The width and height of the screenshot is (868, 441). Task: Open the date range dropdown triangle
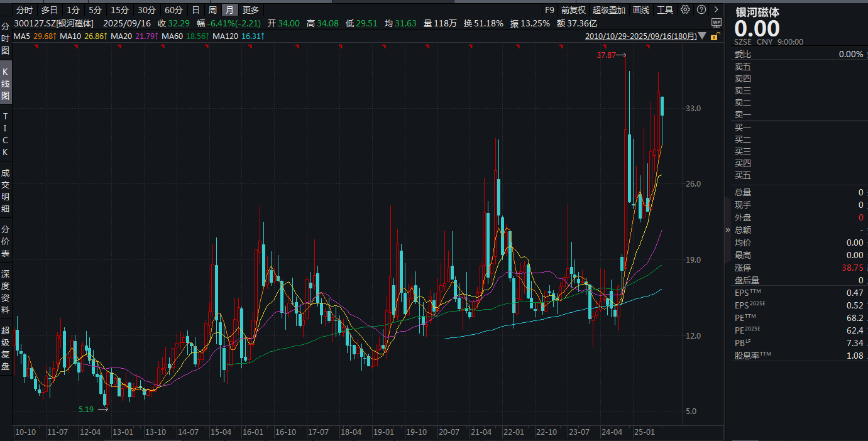point(703,36)
